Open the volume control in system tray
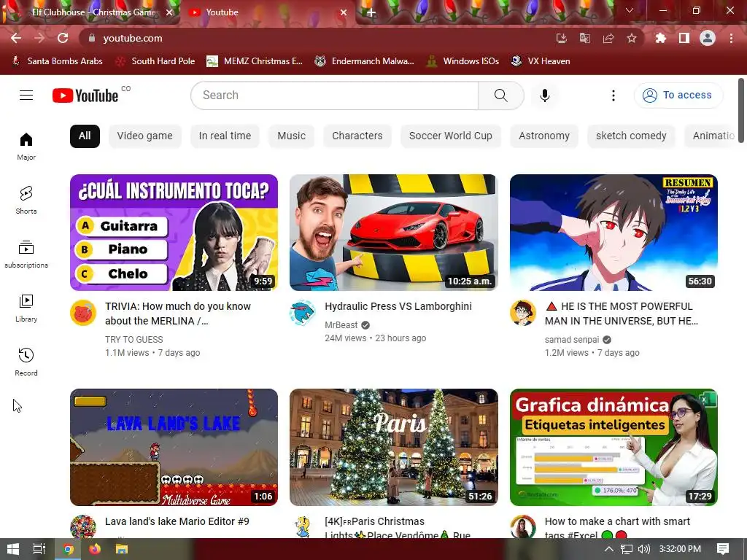This screenshot has width=747, height=560. [643, 549]
